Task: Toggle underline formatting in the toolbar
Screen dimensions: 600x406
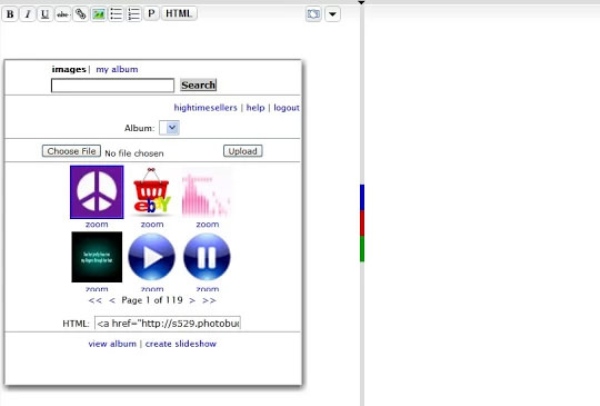Action: (45, 14)
